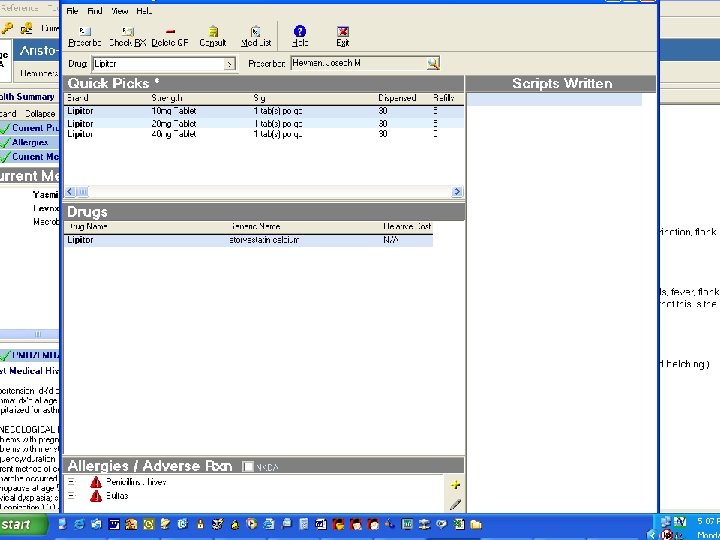Click the Delete QP red minus icon
The image size is (720, 540).
pos(170,31)
